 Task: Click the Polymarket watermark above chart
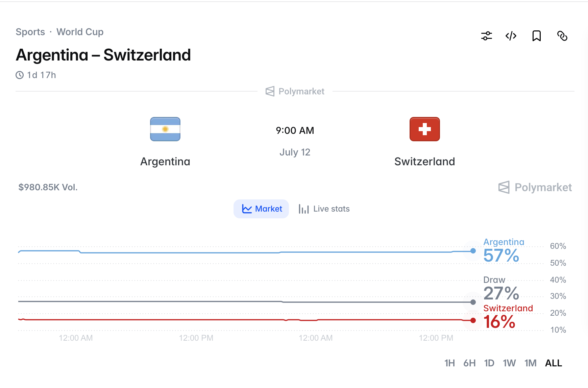[535, 187]
